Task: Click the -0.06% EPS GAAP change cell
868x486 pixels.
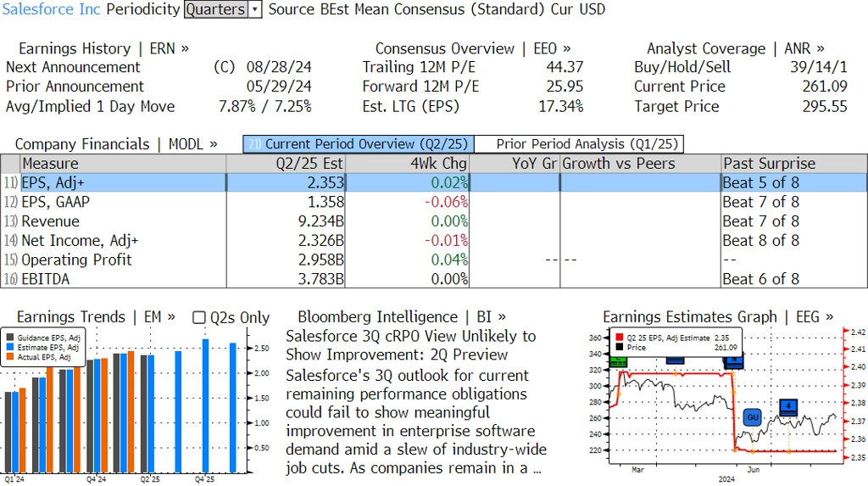Action: (x=446, y=202)
